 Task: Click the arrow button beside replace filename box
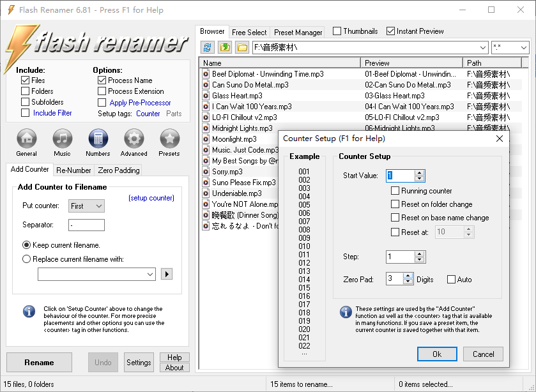point(167,274)
